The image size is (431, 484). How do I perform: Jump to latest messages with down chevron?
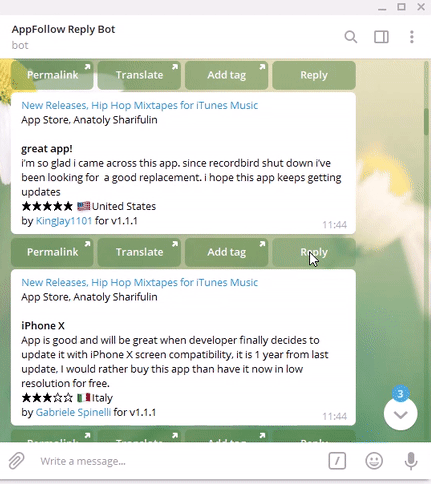click(400, 414)
